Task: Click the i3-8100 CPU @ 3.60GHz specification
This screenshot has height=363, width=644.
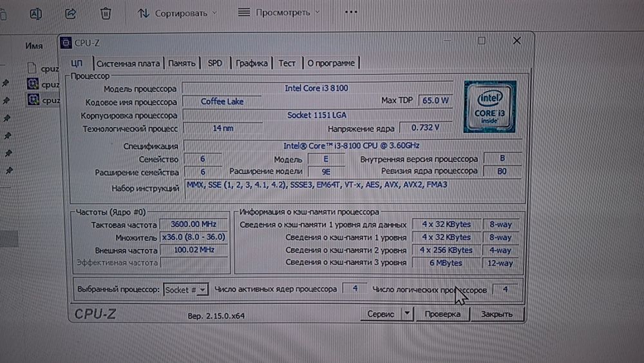Action: tap(352, 146)
